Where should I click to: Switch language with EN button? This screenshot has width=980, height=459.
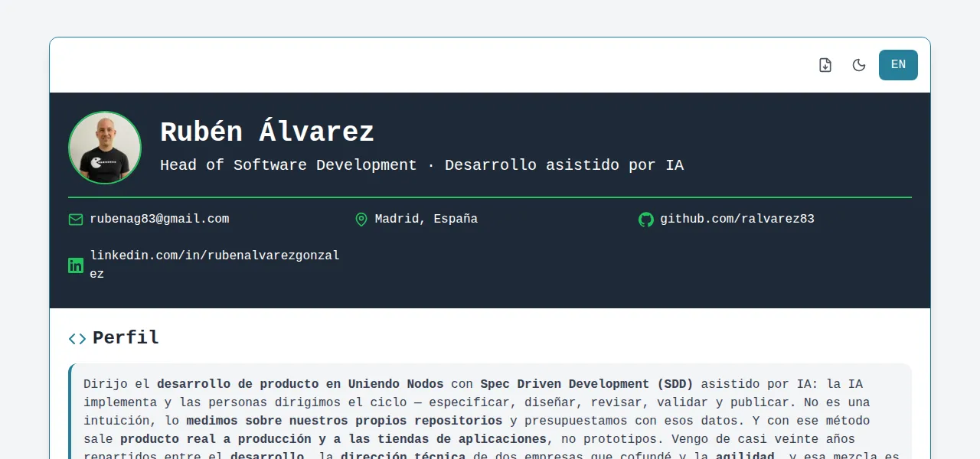898,65
